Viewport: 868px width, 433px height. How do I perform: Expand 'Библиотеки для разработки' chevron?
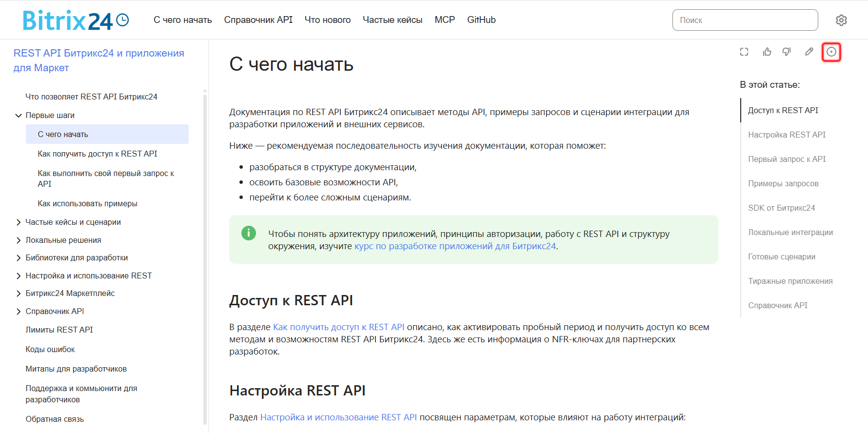tap(19, 258)
